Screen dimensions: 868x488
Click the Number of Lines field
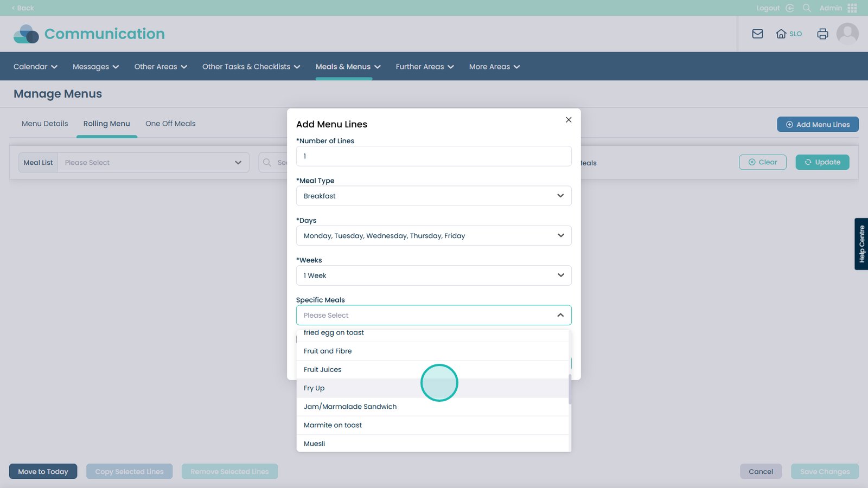point(433,156)
